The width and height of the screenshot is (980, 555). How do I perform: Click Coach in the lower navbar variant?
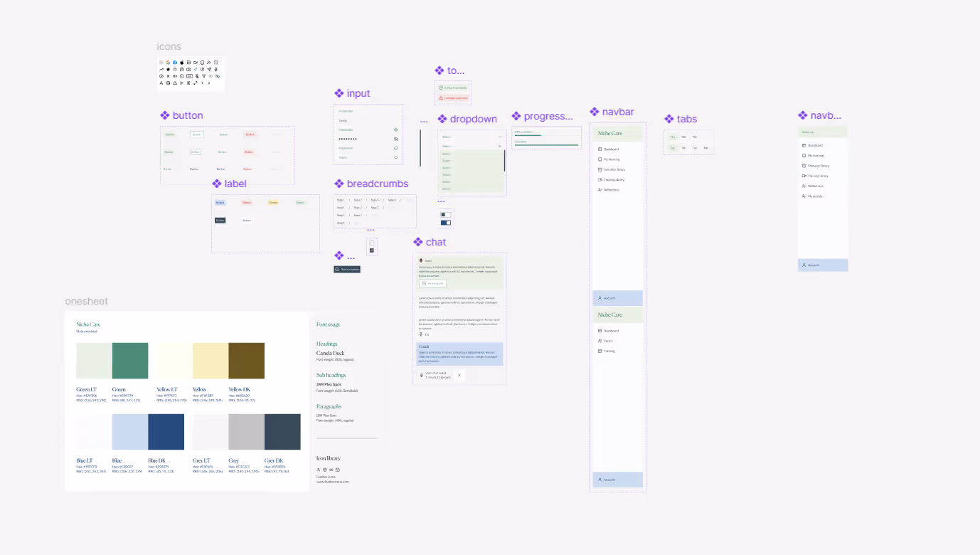pyautogui.click(x=608, y=341)
